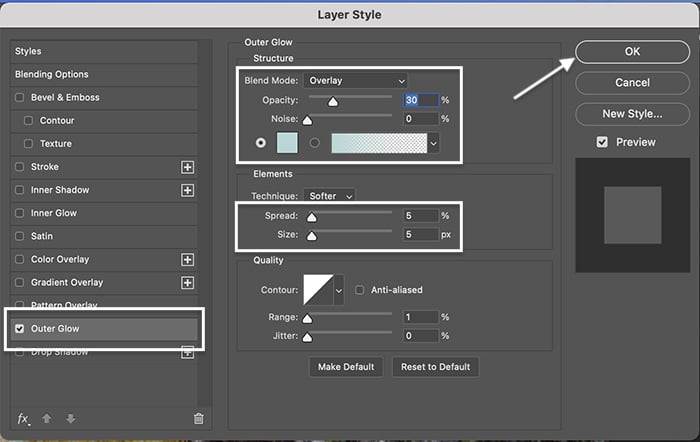700x442 pixels.
Task: Click the Size px field
Action: click(421, 235)
